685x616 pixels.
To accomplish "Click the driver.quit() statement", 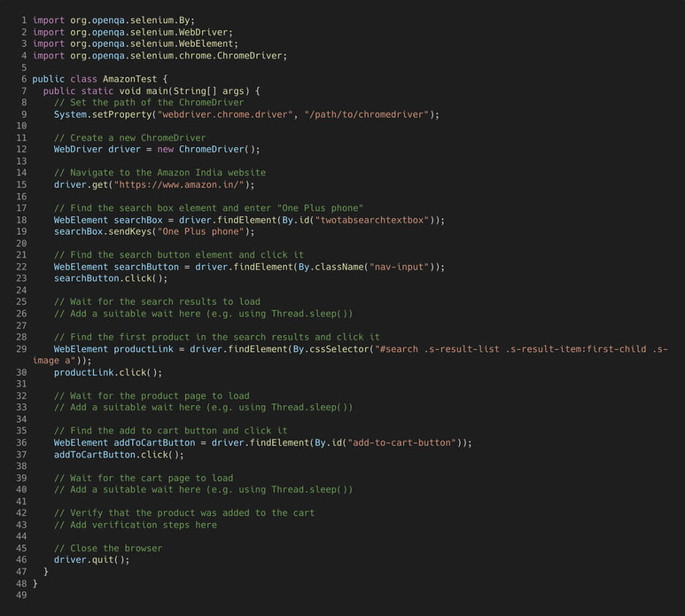I will pyautogui.click(x=91, y=560).
